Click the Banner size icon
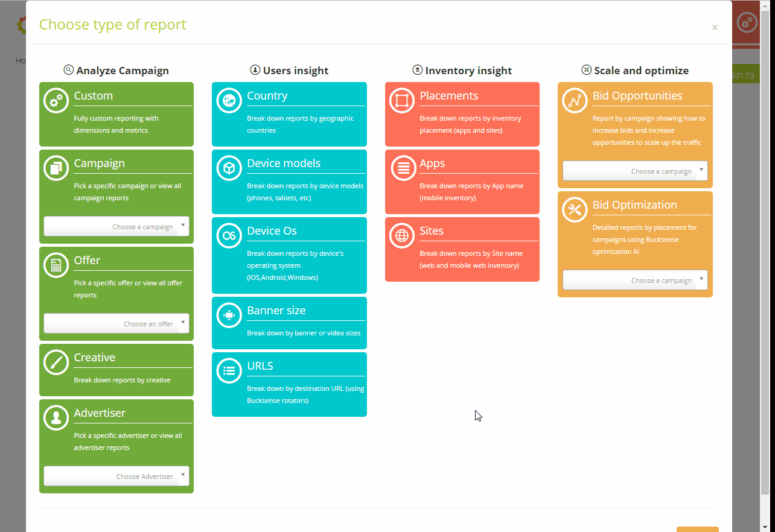This screenshot has width=775, height=532. point(229,315)
